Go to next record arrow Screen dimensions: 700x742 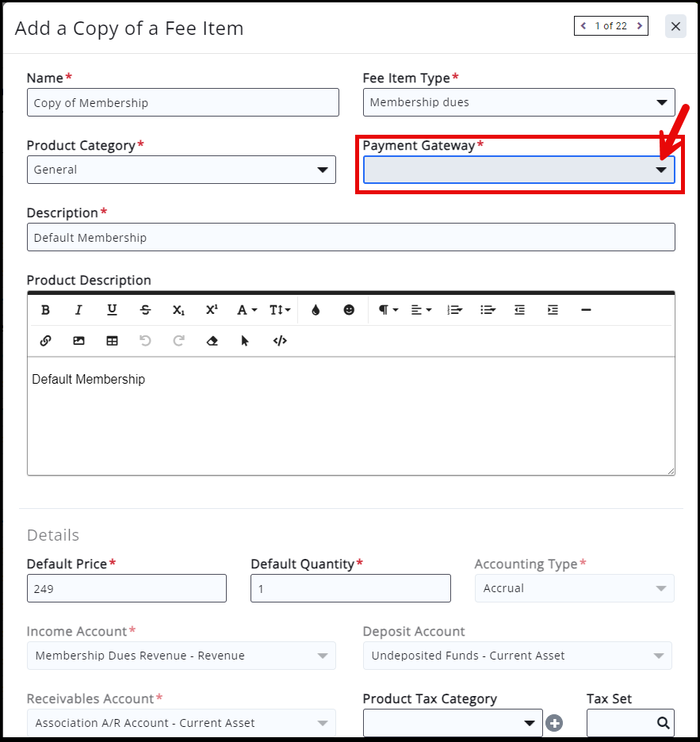click(x=639, y=26)
